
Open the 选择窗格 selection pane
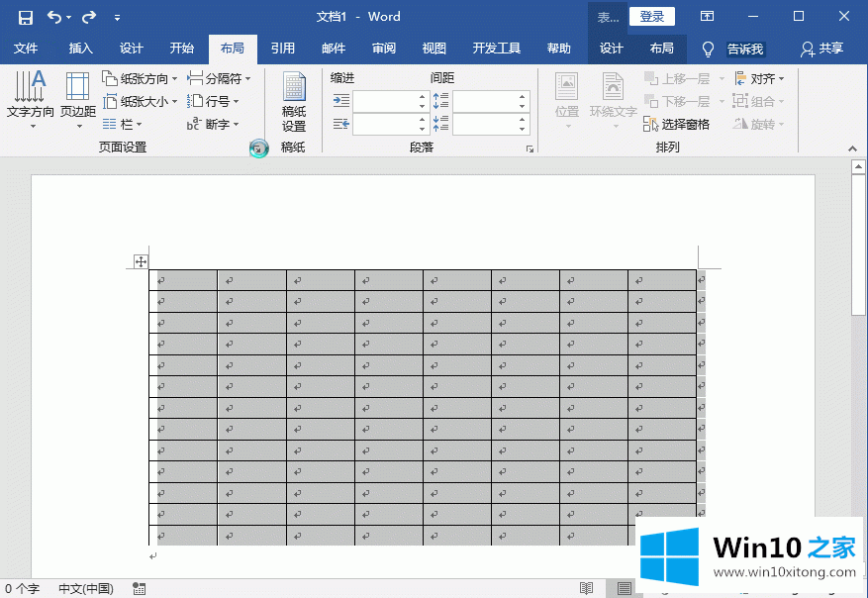pyautogui.click(x=677, y=125)
